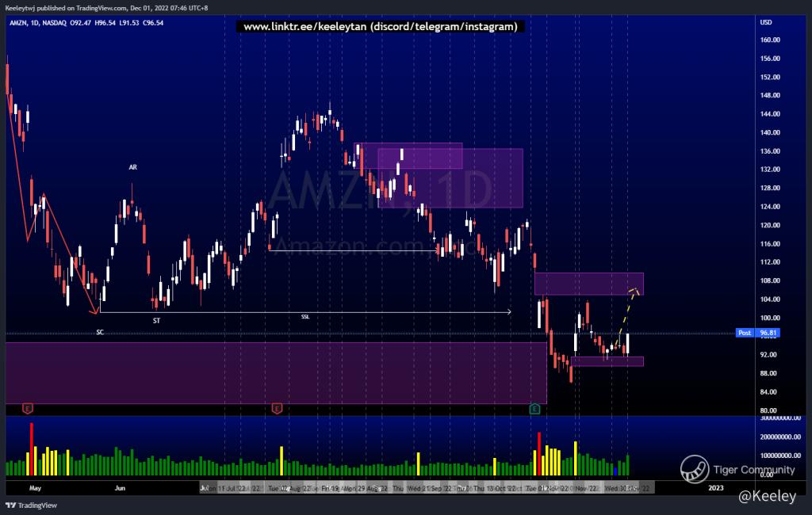Click the red earnings E marker near May

[x=28, y=408]
